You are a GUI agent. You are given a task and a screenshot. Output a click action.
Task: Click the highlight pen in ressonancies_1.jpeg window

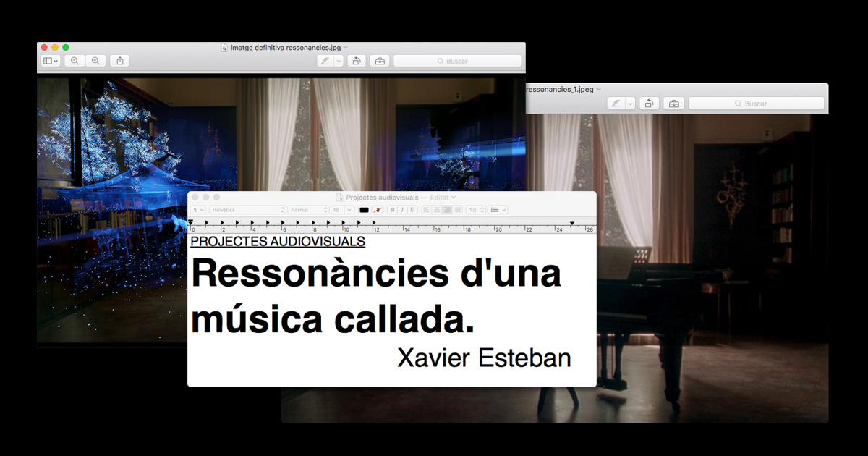(x=616, y=104)
